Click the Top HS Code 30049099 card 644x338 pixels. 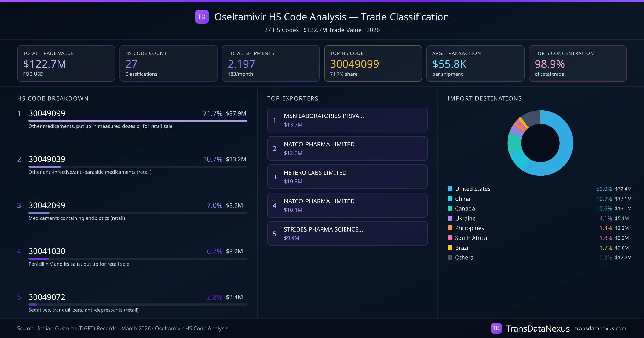(373, 63)
